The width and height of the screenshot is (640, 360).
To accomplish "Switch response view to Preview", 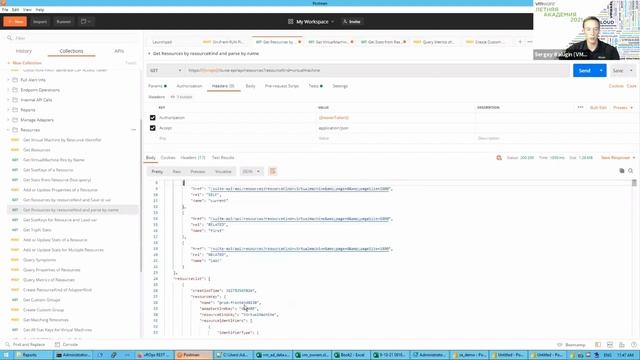I will tap(198, 171).
